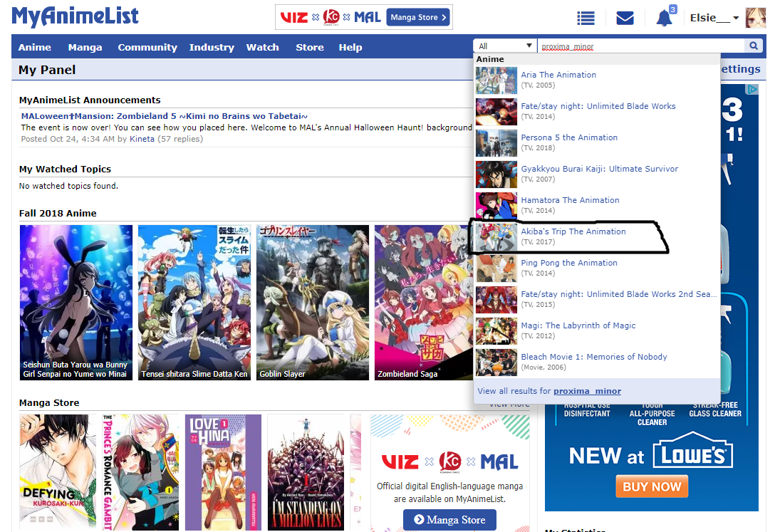This screenshot has width=775, height=532.
Task: Open Seishun Buta Yarou anime poster
Action: pos(76,302)
